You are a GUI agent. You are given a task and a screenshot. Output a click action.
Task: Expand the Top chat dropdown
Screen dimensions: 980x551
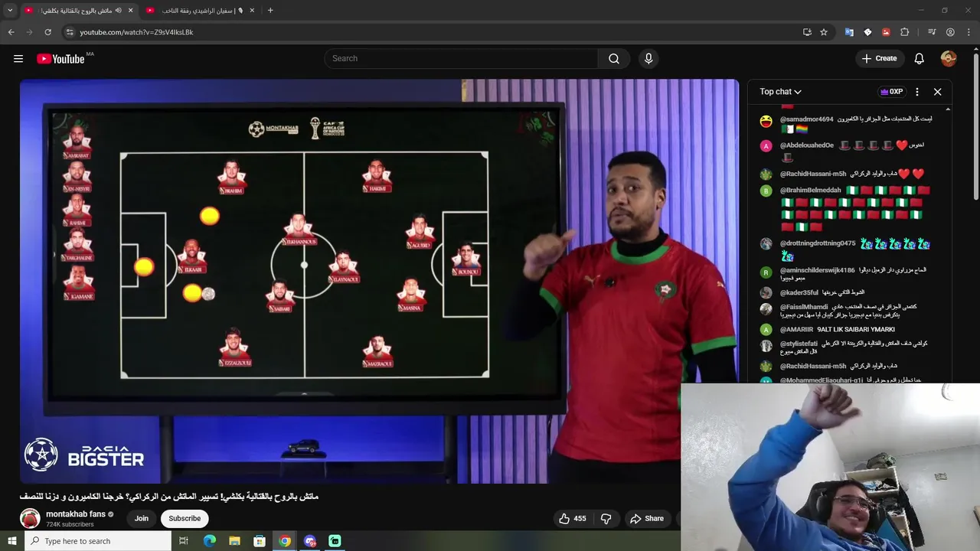(780, 92)
